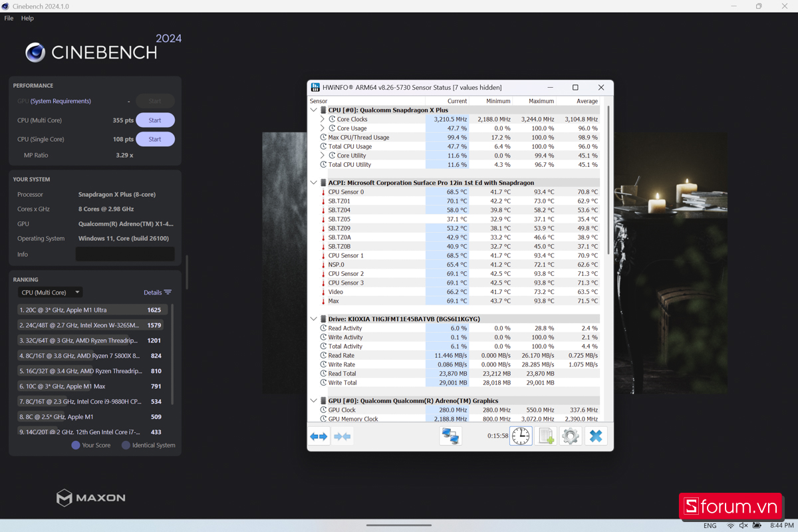
Task: Collapse ACPI Microsoft Surface Pro group
Action: pyautogui.click(x=314, y=183)
